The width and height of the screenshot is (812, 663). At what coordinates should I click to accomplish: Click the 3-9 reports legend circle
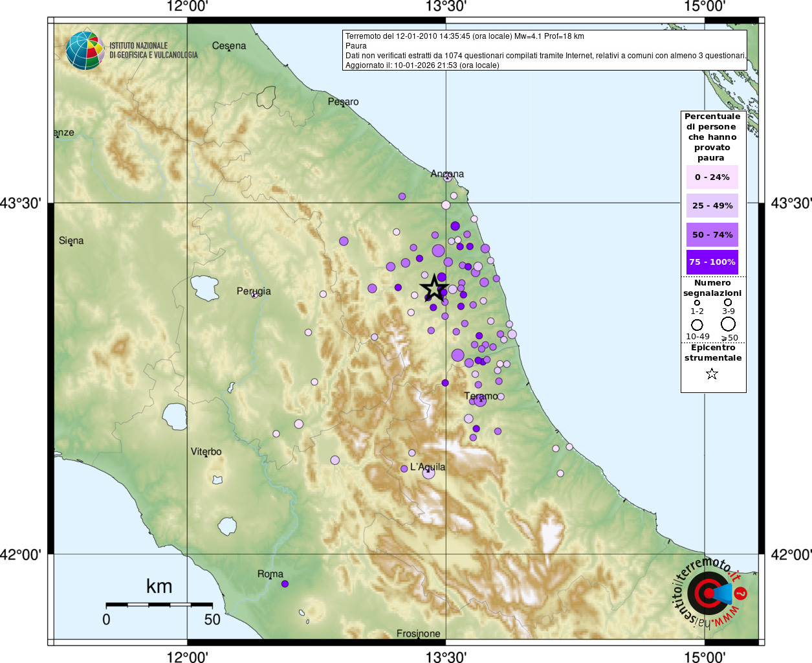click(x=728, y=302)
